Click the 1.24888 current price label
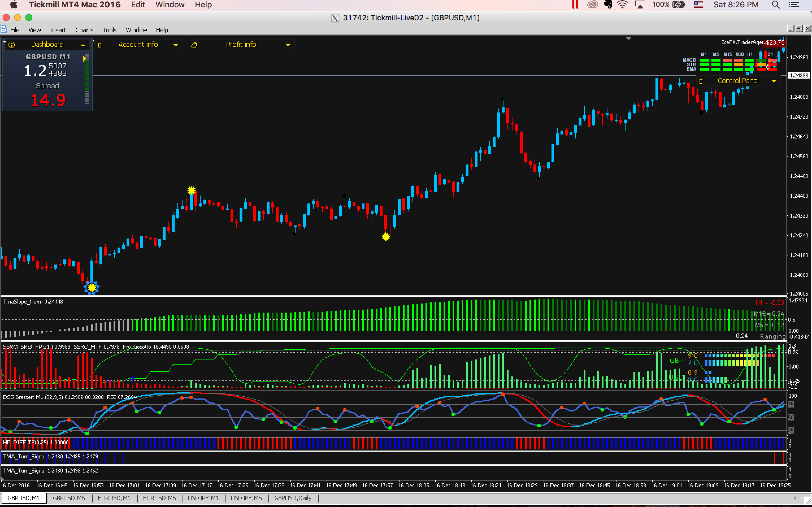The width and height of the screenshot is (812, 507). (x=799, y=76)
